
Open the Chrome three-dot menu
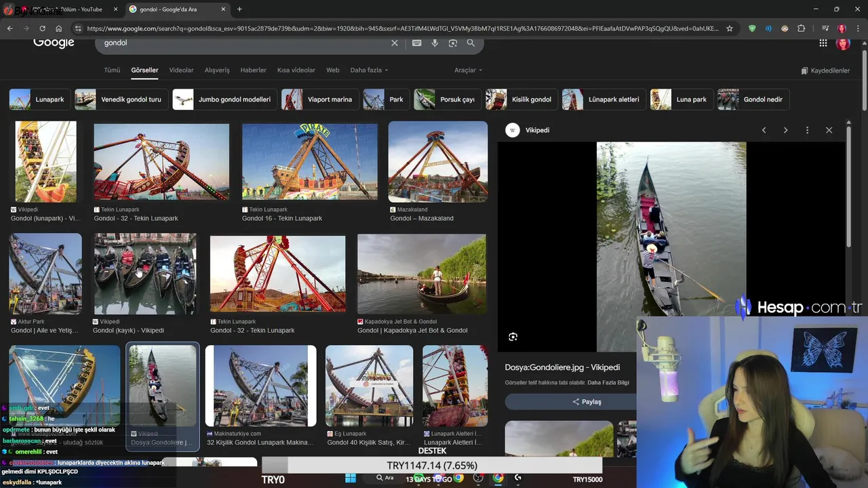(x=858, y=28)
